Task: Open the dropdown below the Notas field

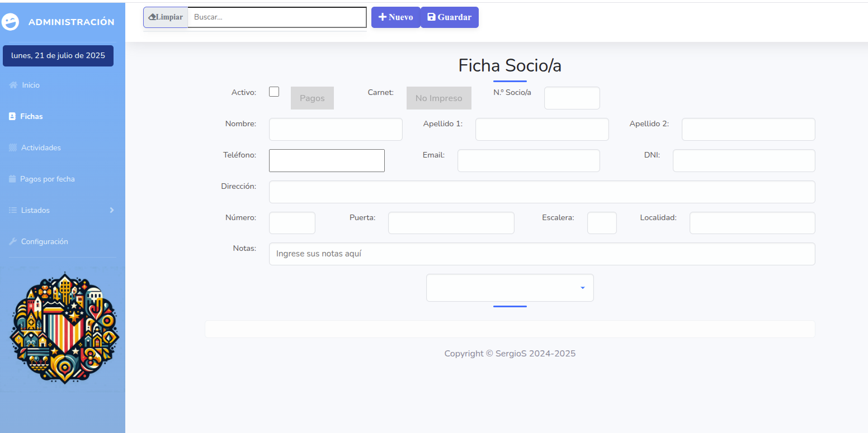Action: (x=510, y=288)
